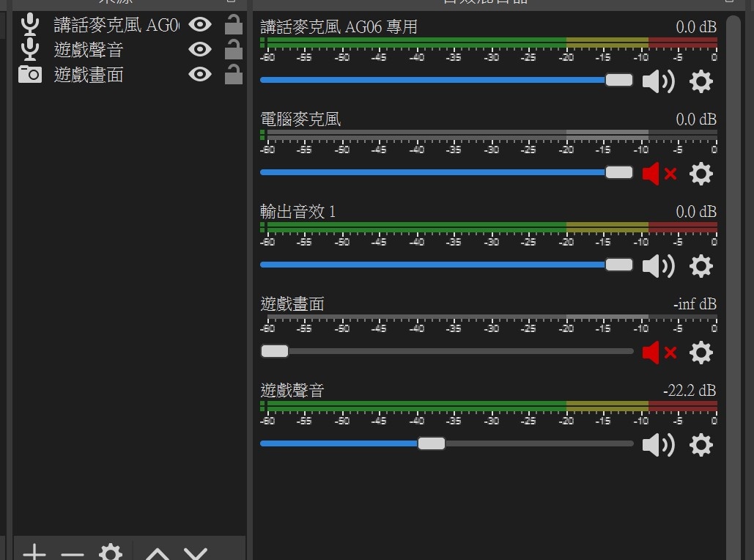
Task: Open settings gear for 輸出音效 1
Action: pos(701,266)
